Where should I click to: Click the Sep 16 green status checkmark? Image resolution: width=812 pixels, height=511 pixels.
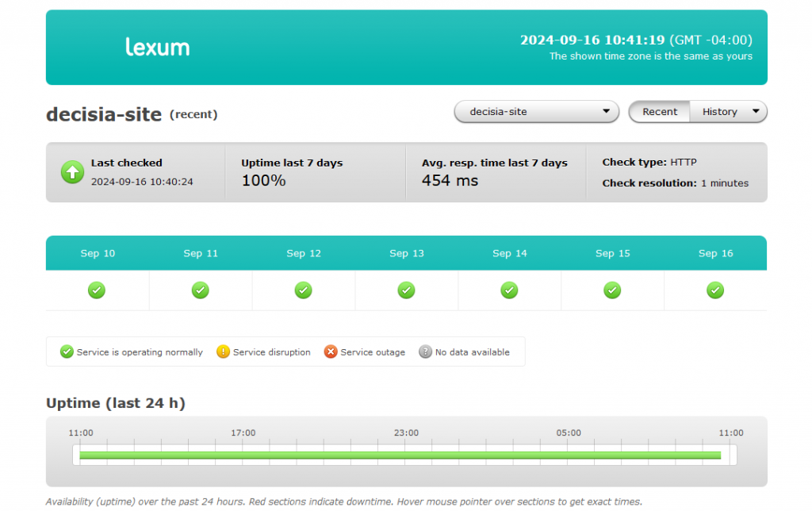(x=715, y=290)
